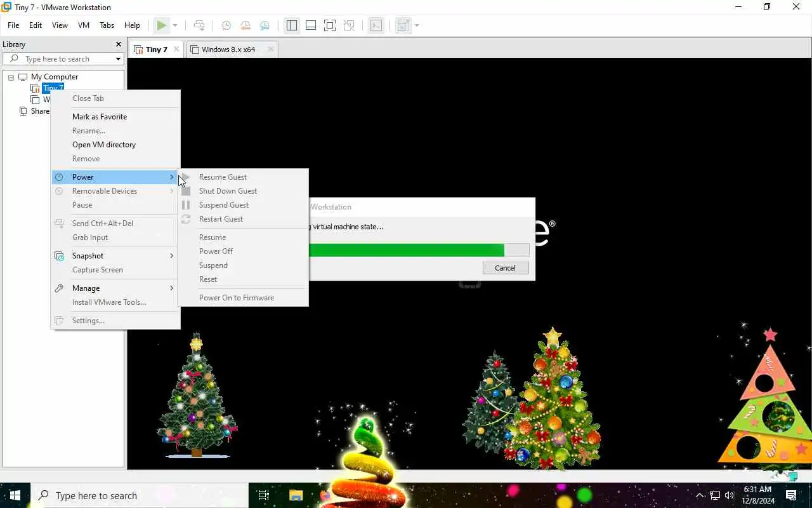
Task: Switch to the Tiny 7 tab
Action: pyautogui.click(x=157, y=50)
